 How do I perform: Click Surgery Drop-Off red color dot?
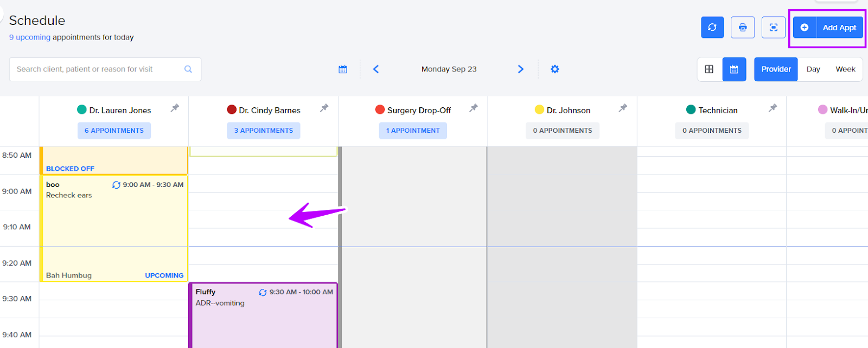[x=380, y=109]
